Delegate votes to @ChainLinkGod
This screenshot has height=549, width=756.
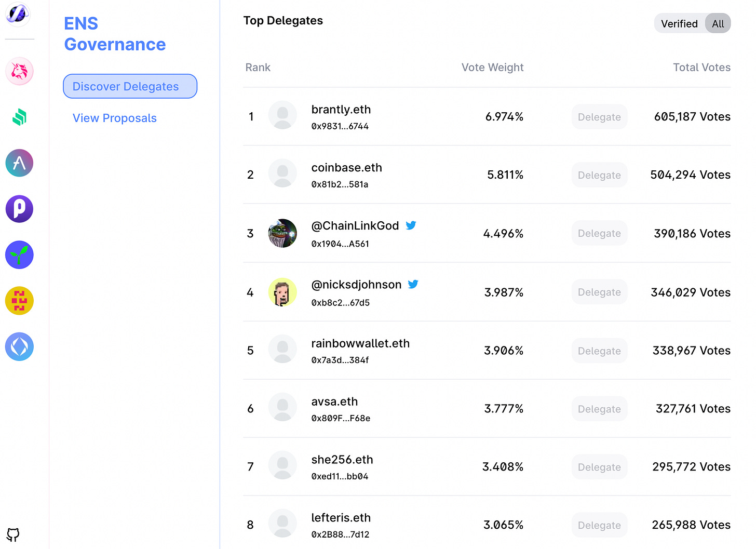[599, 233]
